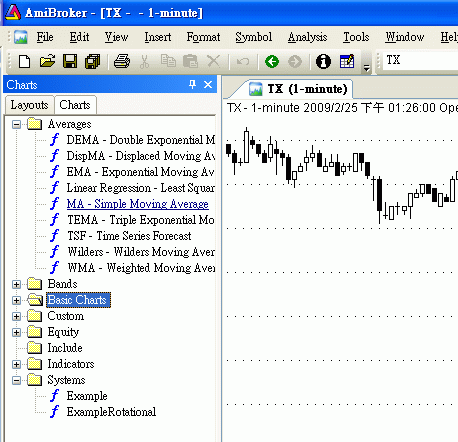Pin the Charts panel with pushpin icon
Screen dimensions: 458x442
coord(192,84)
